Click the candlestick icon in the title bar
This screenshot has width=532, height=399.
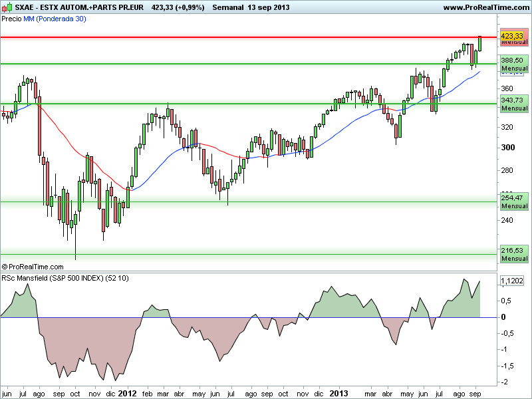(6, 7)
